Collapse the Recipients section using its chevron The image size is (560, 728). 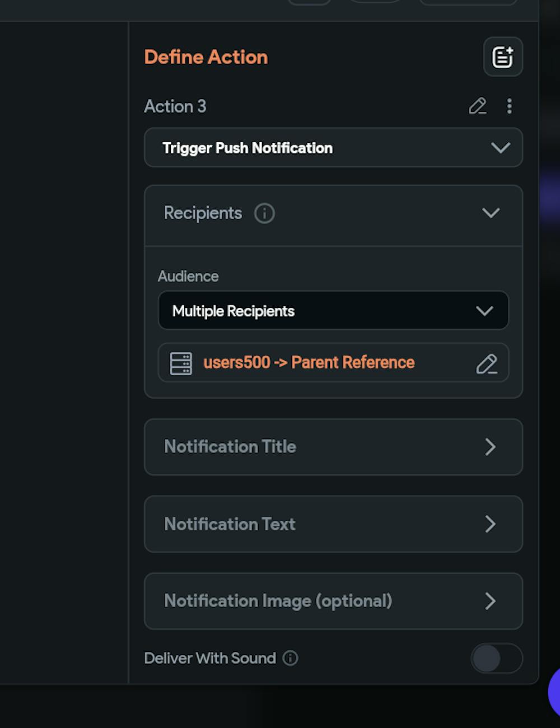[x=491, y=213]
